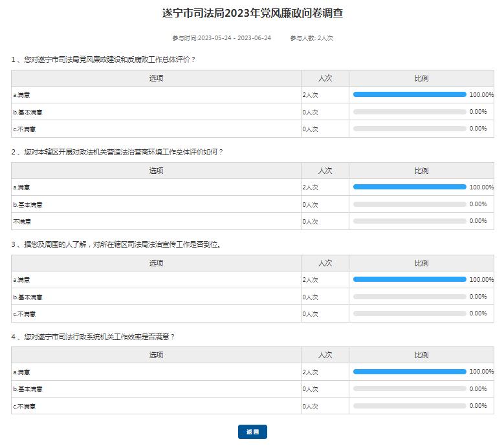
Task: Click question 1's 满意 full progress bar
Action: coord(410,94)
